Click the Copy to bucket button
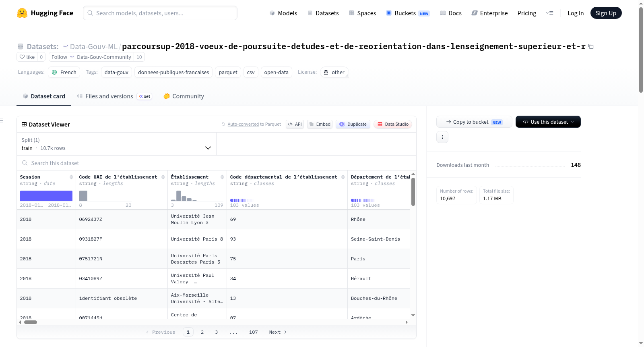Screen dimensions: 644x347 474,122
